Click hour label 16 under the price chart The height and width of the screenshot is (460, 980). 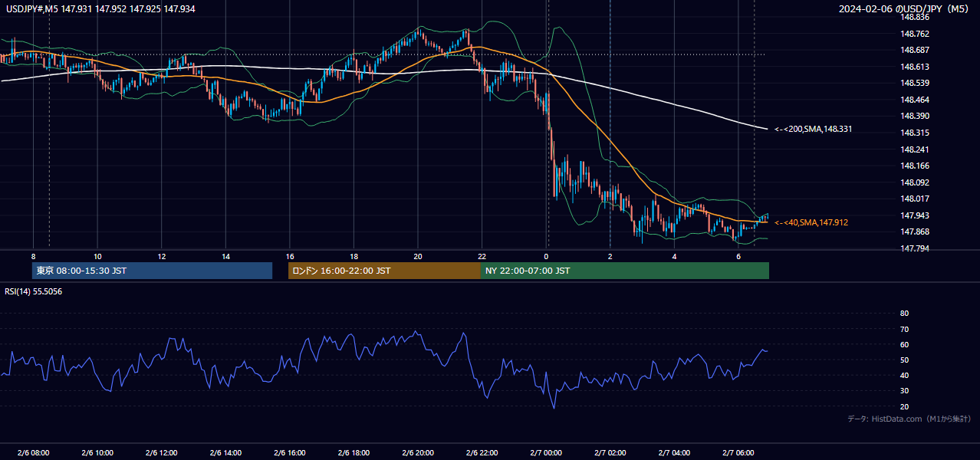coord(289,256)
